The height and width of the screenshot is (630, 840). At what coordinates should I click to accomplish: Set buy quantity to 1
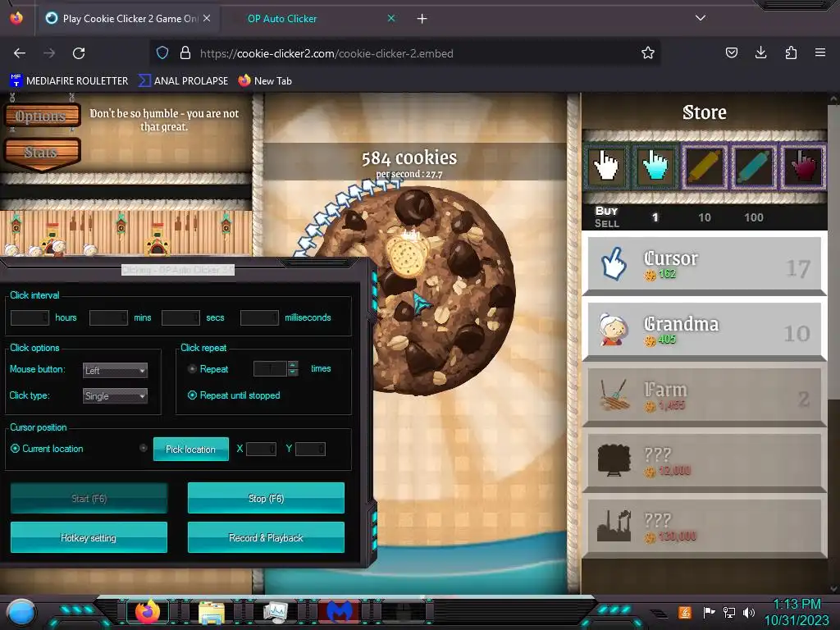coord(655,217)
